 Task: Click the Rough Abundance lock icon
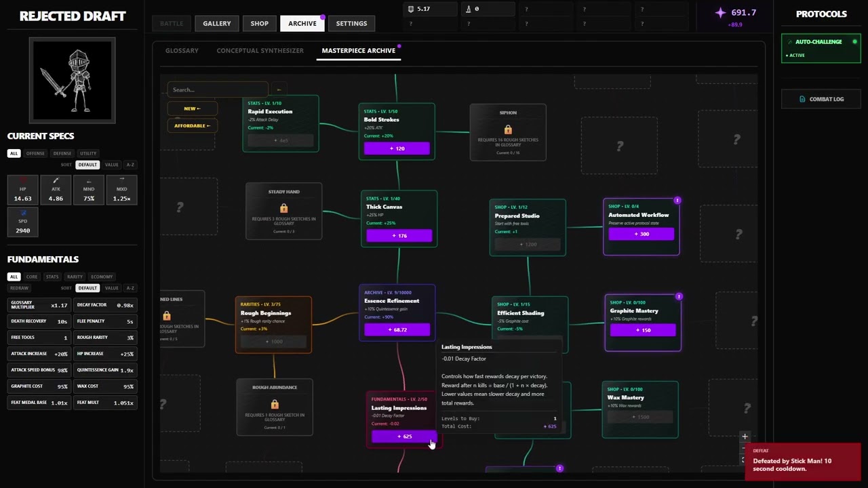tap(275, 404)
